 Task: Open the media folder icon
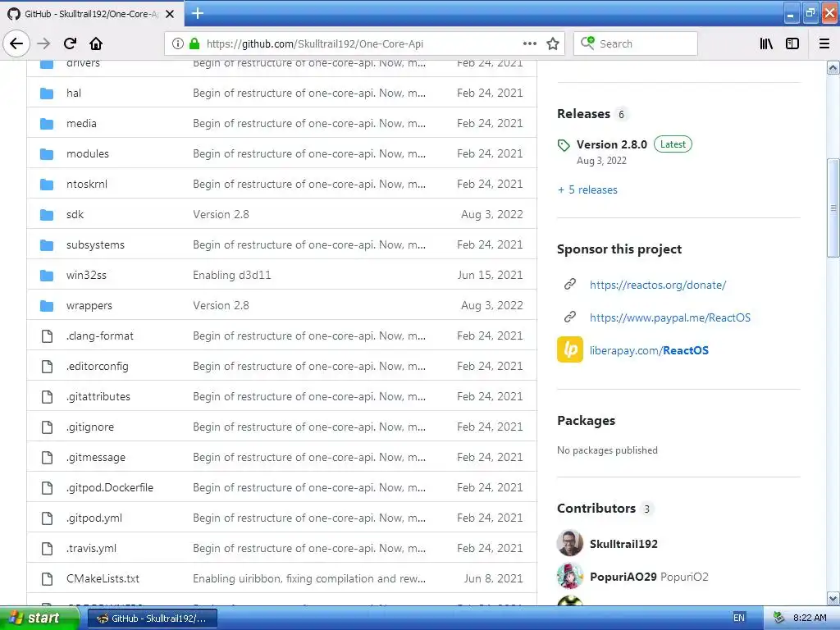pos(47,124)
